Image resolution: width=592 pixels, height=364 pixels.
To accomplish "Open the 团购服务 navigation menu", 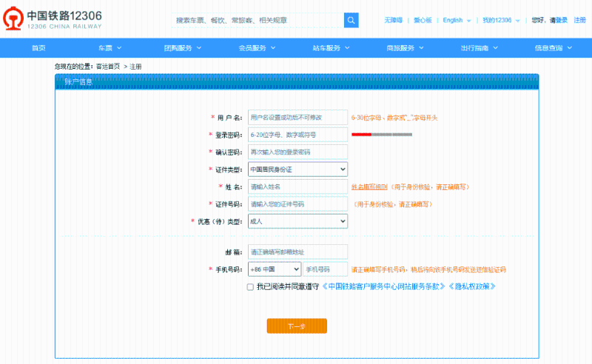I will [x=182, y=48].
